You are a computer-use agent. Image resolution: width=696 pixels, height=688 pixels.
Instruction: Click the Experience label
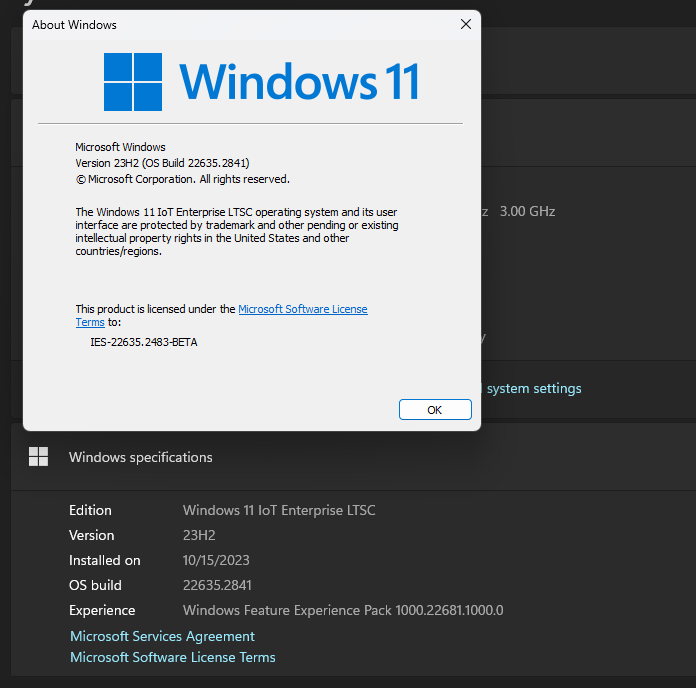pyautogui.click(x=102, y=610)
